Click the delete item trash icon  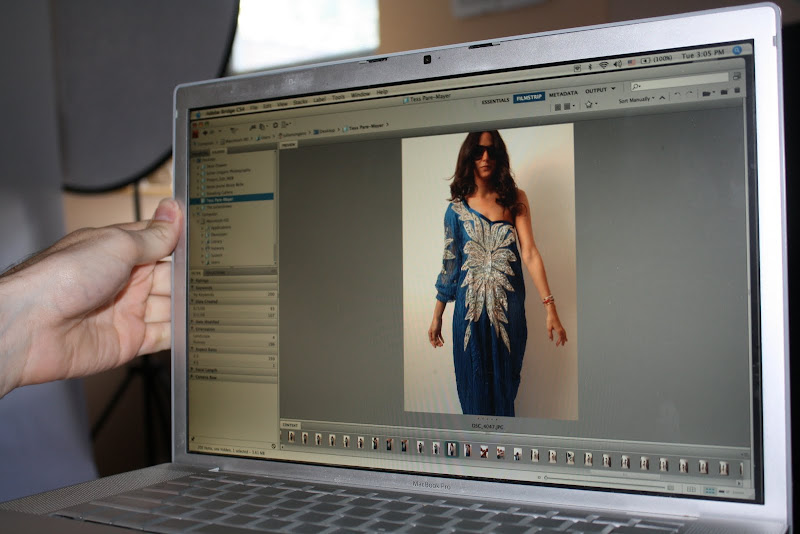737,90
